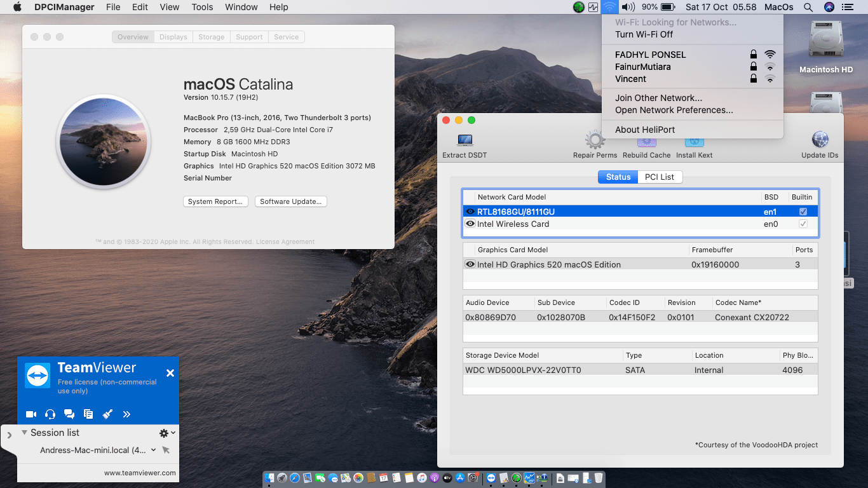868x488 pixels.
Task: Open Calendar from the Dock
Action: click(x=384, y=478)
